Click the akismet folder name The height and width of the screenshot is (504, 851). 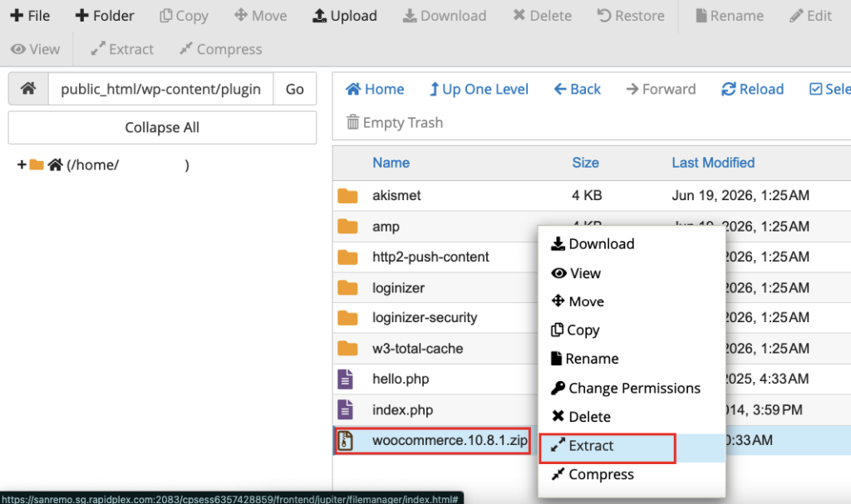click(x=396, y=195)
